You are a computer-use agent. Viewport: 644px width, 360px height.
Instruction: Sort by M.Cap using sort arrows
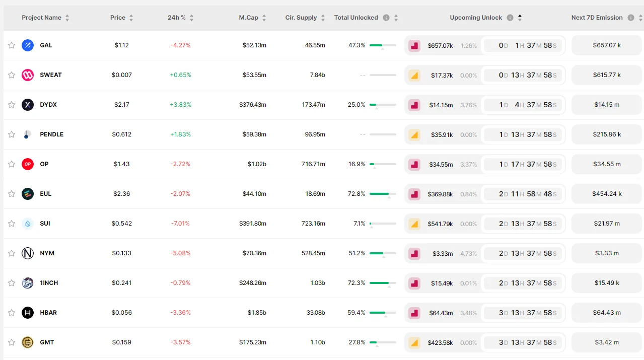(x=264, y=18)
